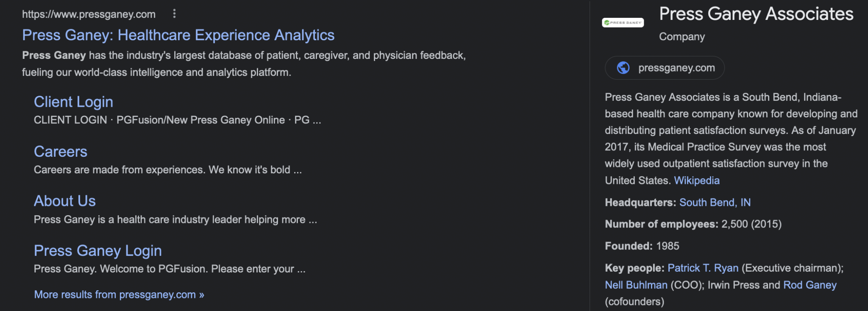Click the Company subtitle under the heading

click(x=682, y=37)
